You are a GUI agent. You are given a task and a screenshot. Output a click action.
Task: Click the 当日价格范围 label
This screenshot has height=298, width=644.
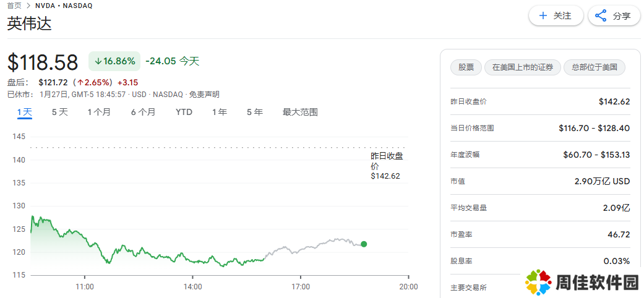click(x=472, y=128)
